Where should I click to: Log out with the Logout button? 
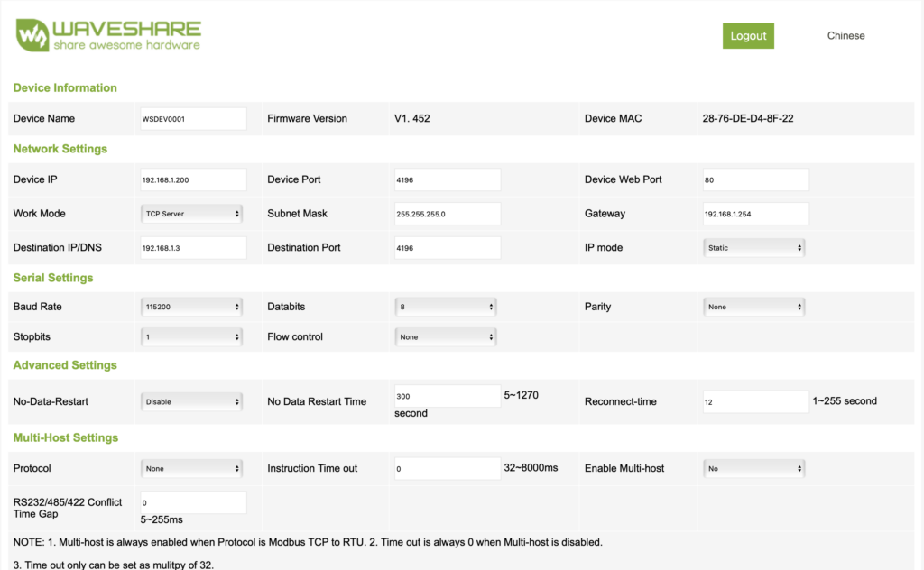coord(748,36)
